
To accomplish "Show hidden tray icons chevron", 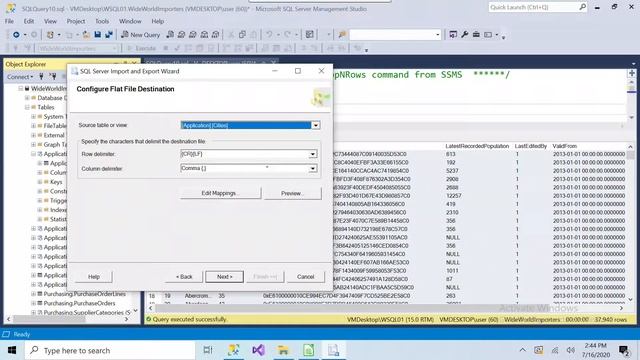I will tap(522, 350).
